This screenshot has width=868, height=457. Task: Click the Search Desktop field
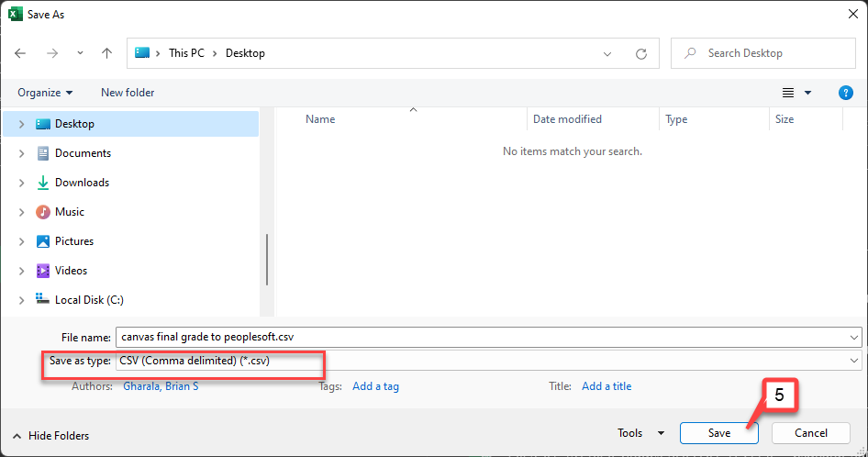coord(762,53)
